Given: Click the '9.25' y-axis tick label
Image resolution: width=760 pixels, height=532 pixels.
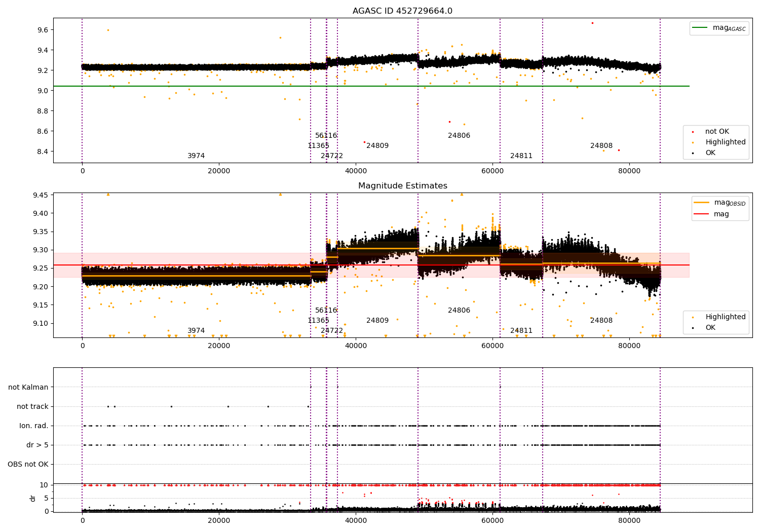Looking at the screenshot, I should click(41, 268).
